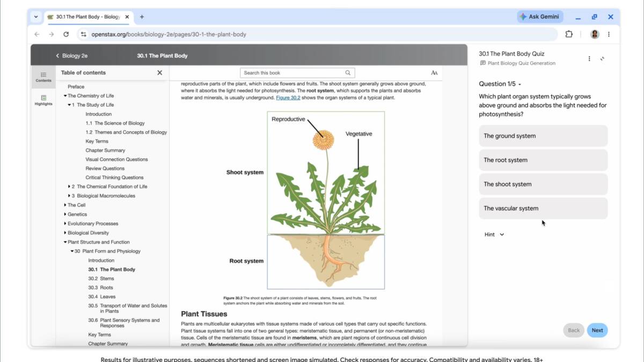Click the Plant Biology Quiz Generation source
The width and height of the screenshot is (644, 362).
click(517, 63)
